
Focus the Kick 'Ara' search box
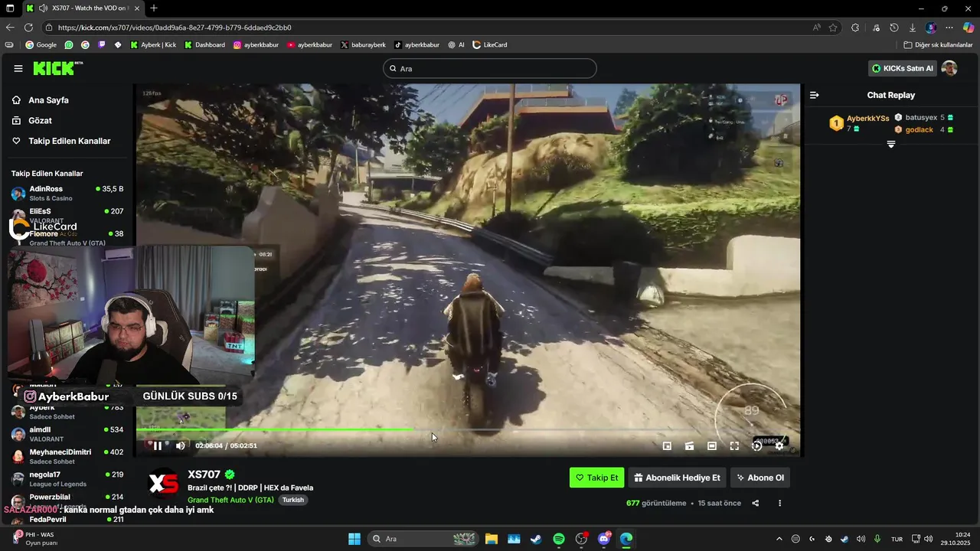click(489, 68)
